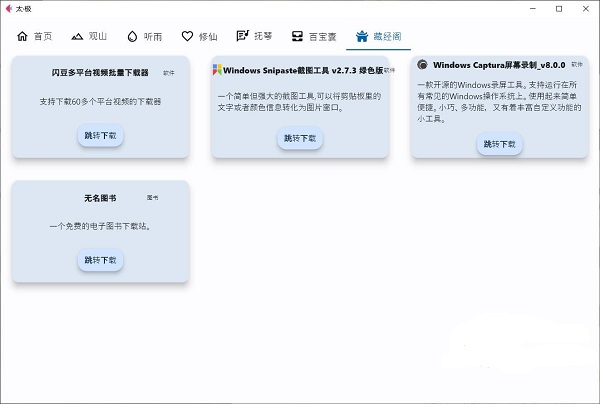Click description 支持下载60多个平台视频的下载器
Viewport: 600px width, 404px height.
(x=100, y=101)
